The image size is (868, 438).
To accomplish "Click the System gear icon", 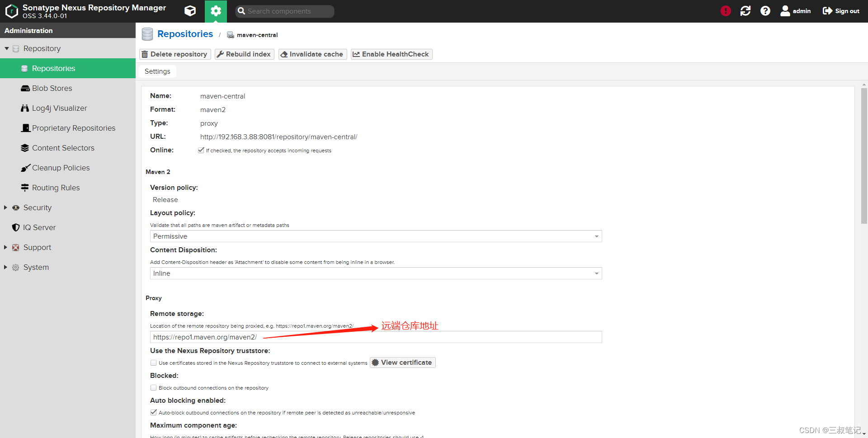I will pyautogui.click(x=16, y=267).
